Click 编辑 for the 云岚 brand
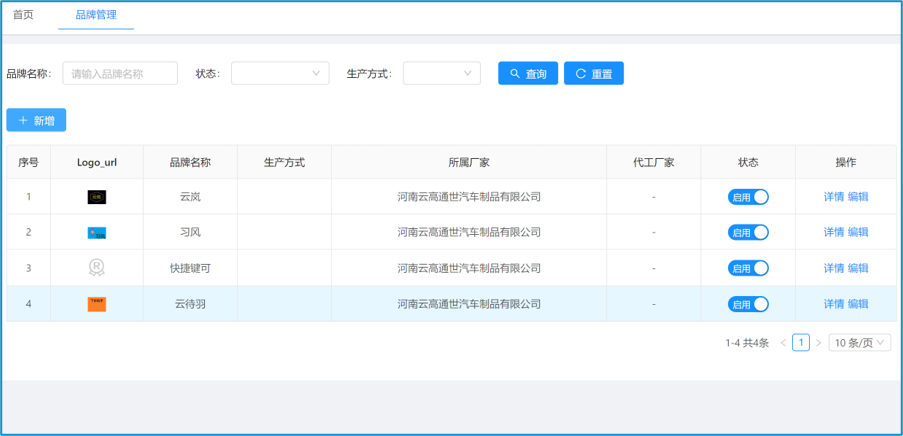 pos(858,197)
